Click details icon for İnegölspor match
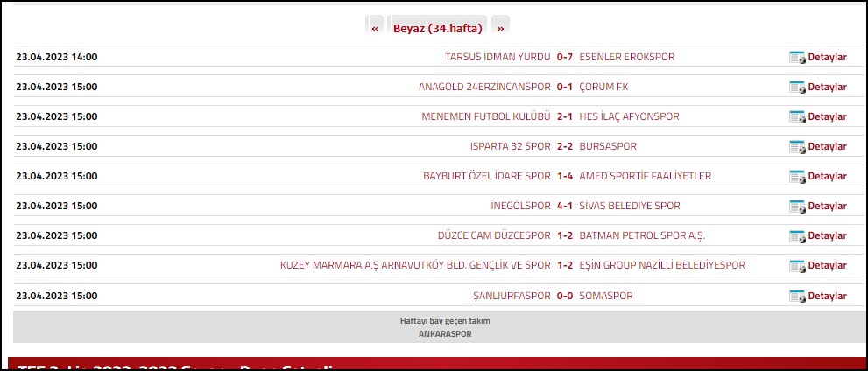The width and height of the screenshot is (868, 371). [796, 206]
